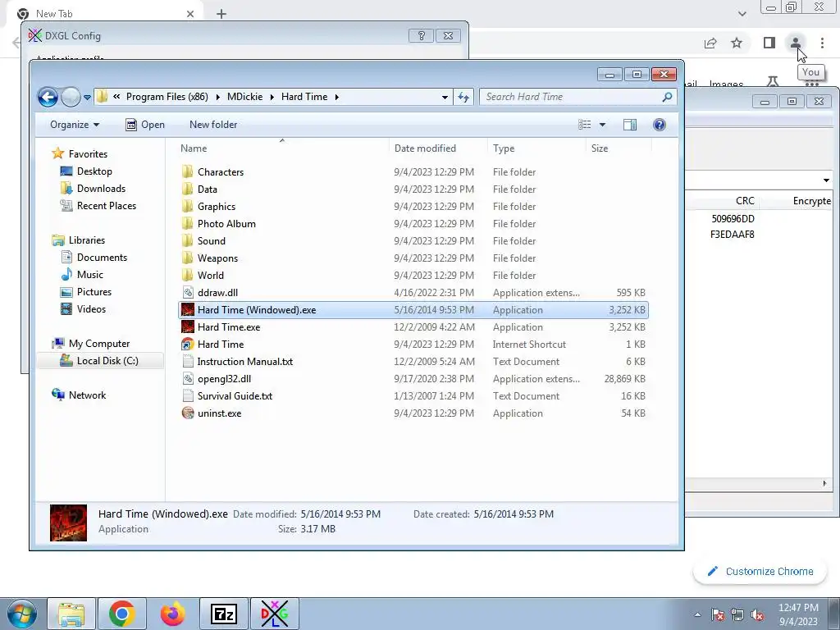Select My Computer in navigation pane
The width and height of the screenshot is (840, 630).
[90, 344]
